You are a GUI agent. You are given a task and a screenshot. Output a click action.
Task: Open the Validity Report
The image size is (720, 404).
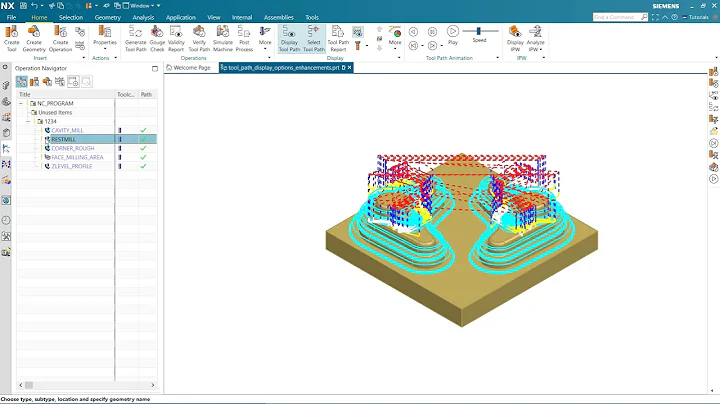pos(176,39)
